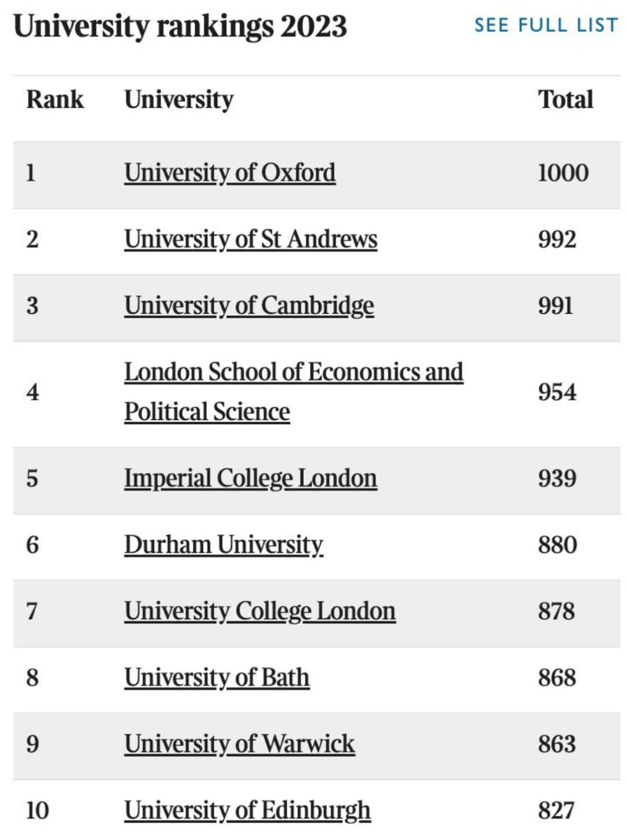627x840 pixels.
Task: Open the University of Oxford link
Action: point(229,173)
